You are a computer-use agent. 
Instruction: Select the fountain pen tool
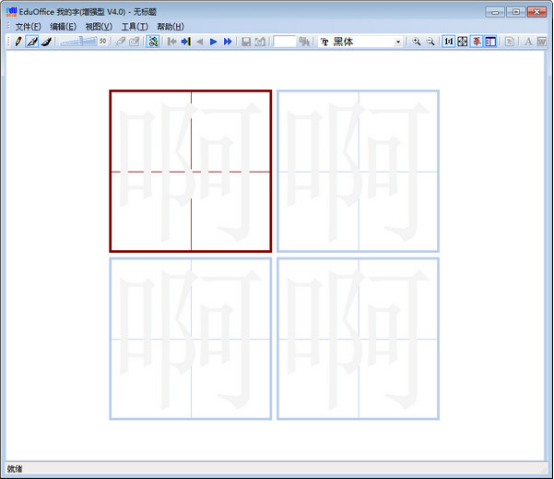point(32,42)
